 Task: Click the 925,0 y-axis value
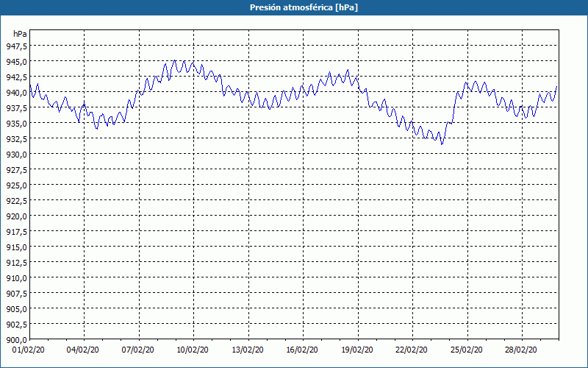point(16,185)
